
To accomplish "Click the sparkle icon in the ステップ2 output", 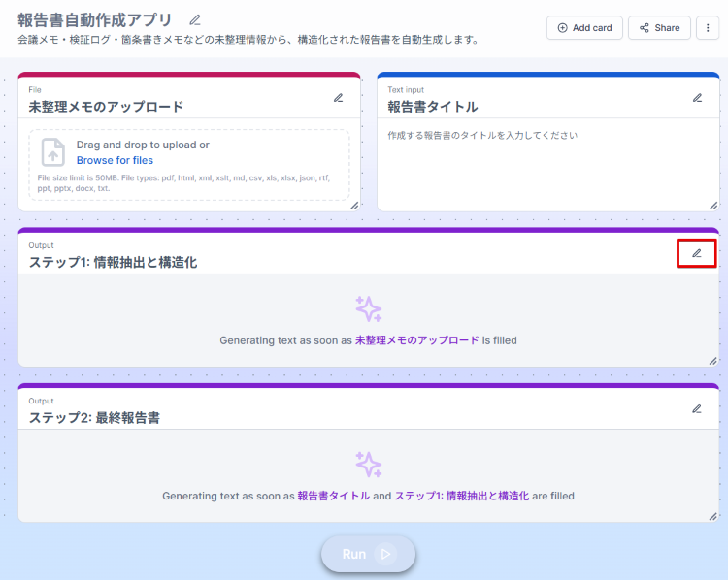I will pos(369,464).
